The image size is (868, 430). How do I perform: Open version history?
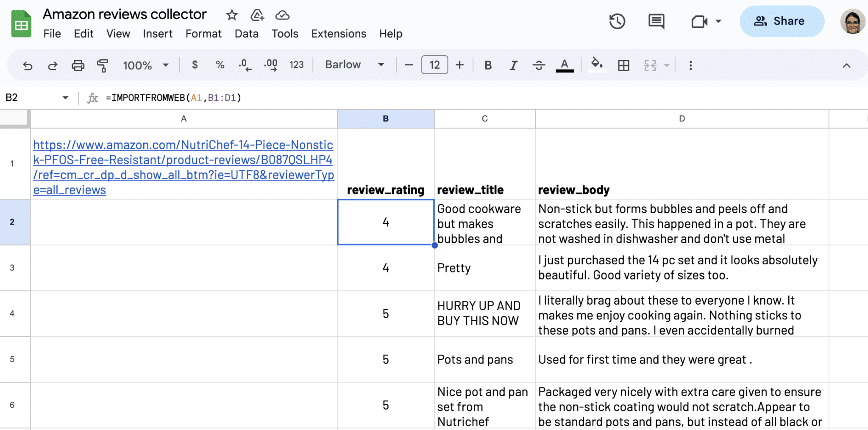click(x=618, y=21)
